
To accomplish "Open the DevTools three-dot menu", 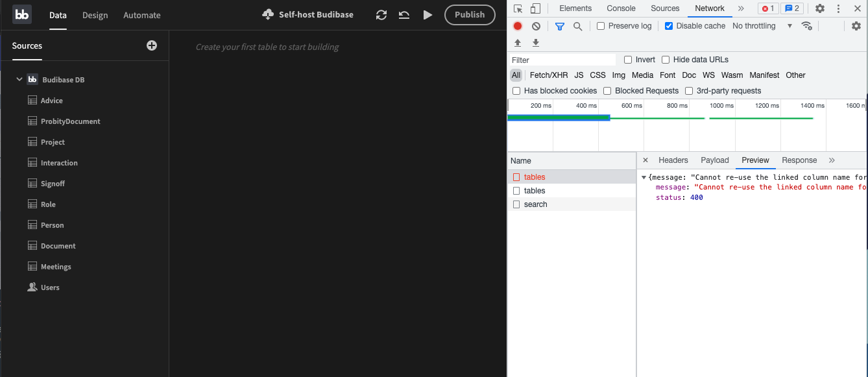I will (838, 8).
